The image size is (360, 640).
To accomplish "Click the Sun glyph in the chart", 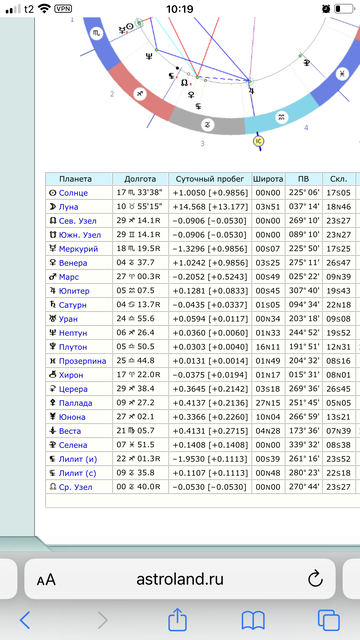I will coord(130,27).
